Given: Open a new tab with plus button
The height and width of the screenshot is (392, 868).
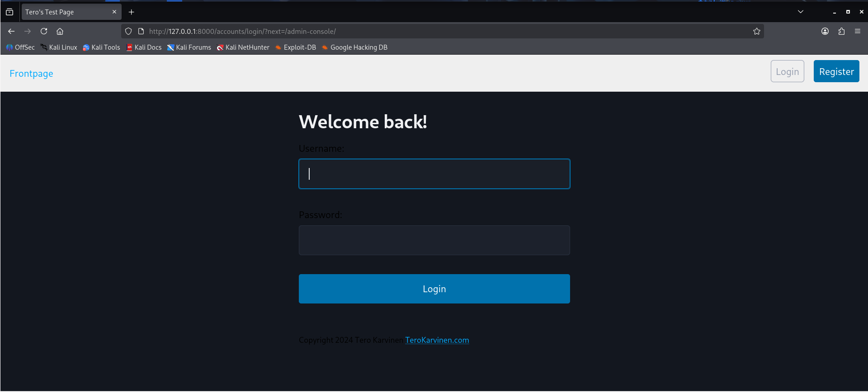Looking at the screenshot, I should [x=132, y=12].
